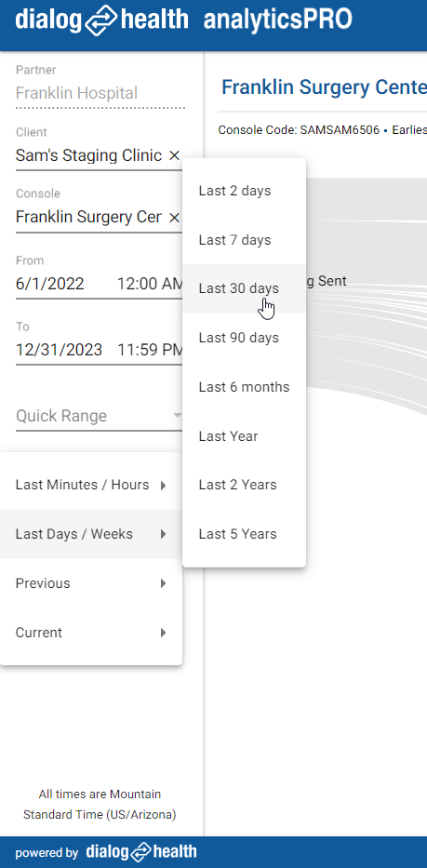The image size is (427, 868).
Task: Click the Dialog Health logo in footer
Action: (141, 852)
